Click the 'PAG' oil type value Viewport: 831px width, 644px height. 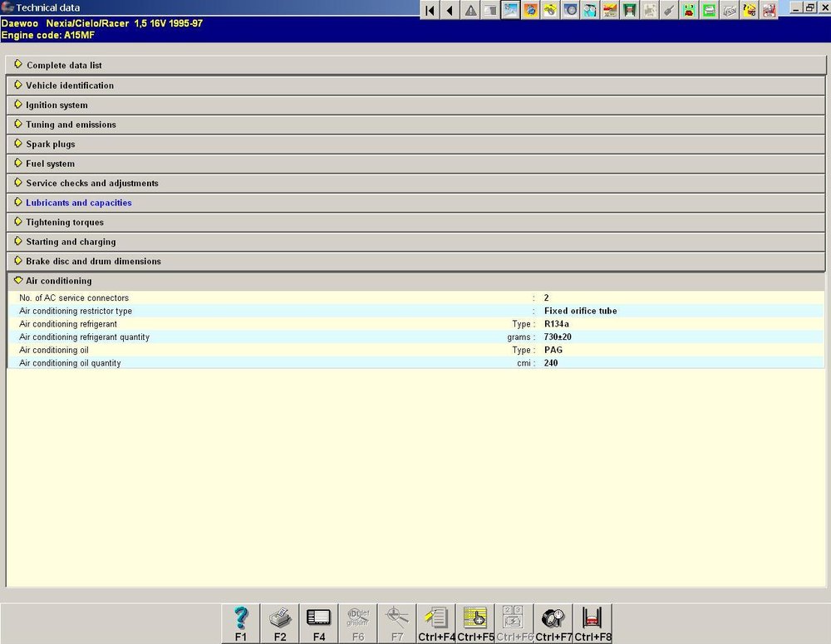(x=553, y=350)
